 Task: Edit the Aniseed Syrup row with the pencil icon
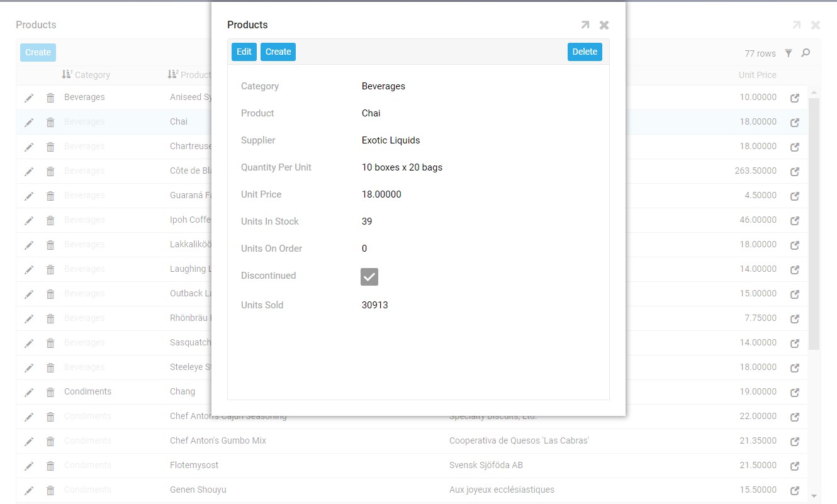click(x=28, y=97)
